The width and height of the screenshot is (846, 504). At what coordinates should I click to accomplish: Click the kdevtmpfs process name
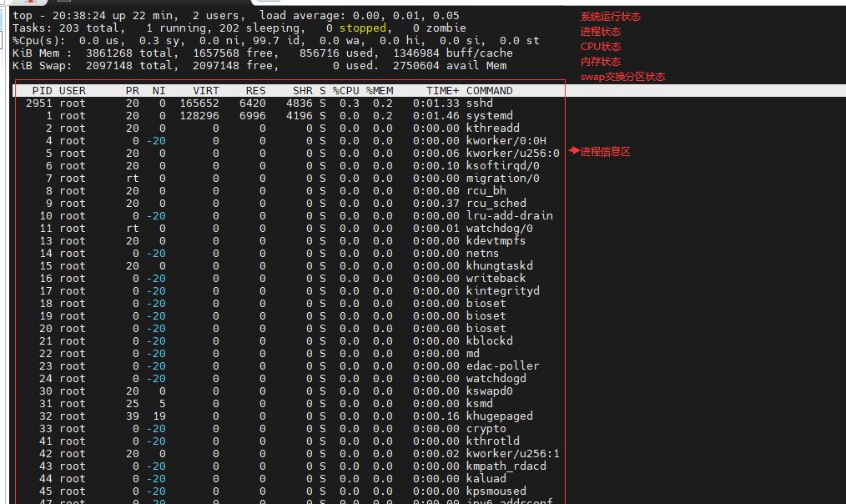point(496,240)
